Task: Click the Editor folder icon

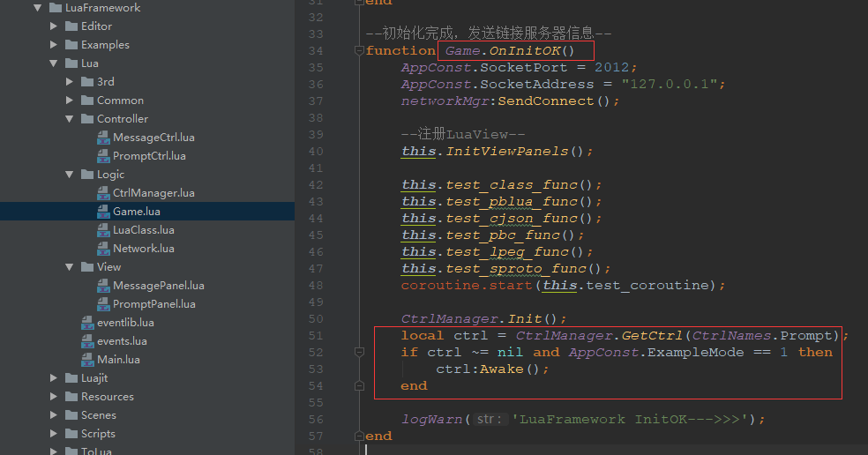Action: pos(71,26)
